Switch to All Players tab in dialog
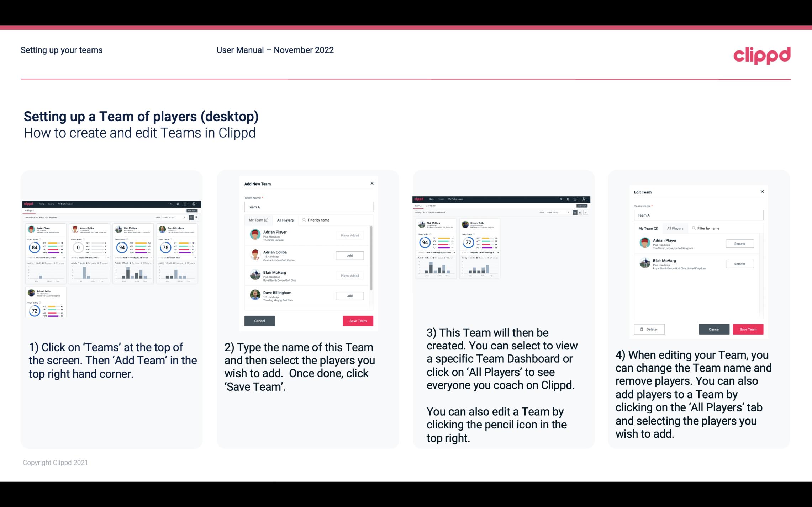 pos(285,220)
